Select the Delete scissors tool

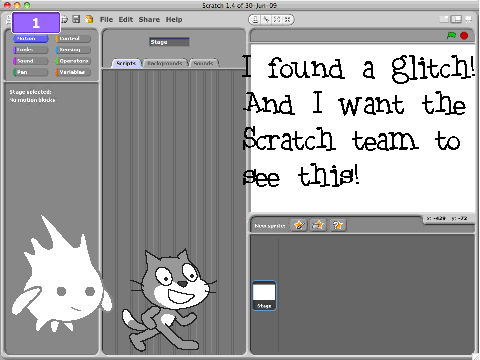coord(266,20)
